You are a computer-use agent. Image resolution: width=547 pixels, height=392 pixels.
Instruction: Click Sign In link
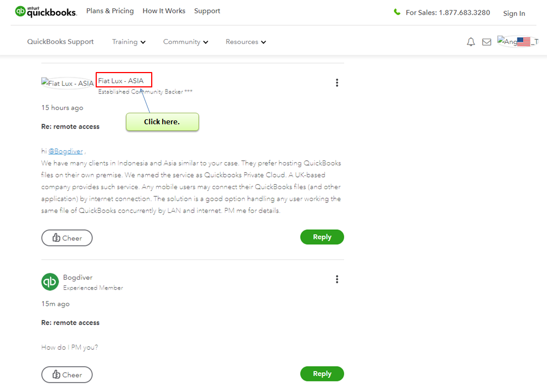[x=514, y=13]
